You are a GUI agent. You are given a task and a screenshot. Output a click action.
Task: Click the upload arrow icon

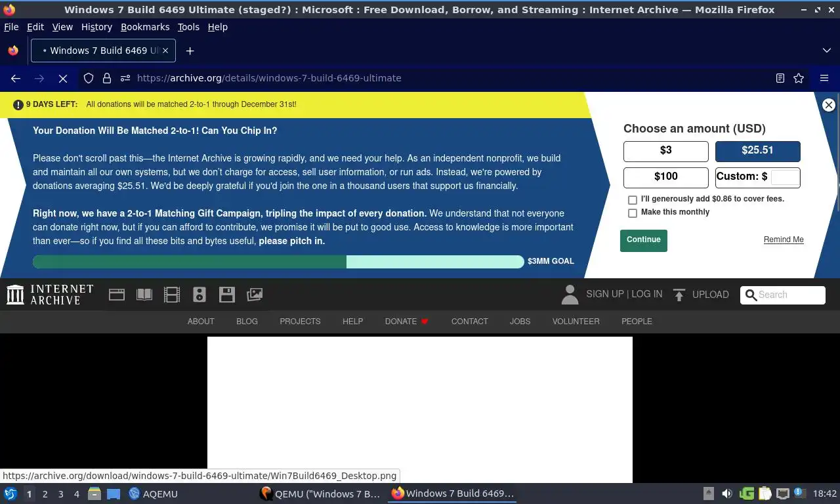pos(679,295)
